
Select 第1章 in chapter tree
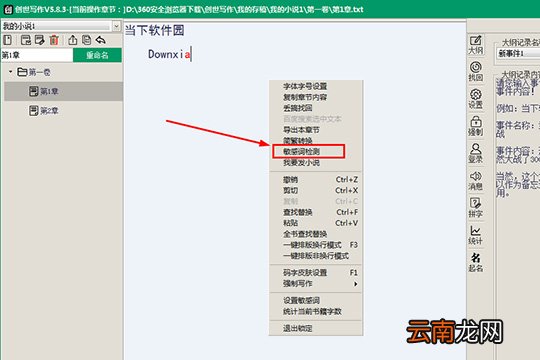point(63,91)
